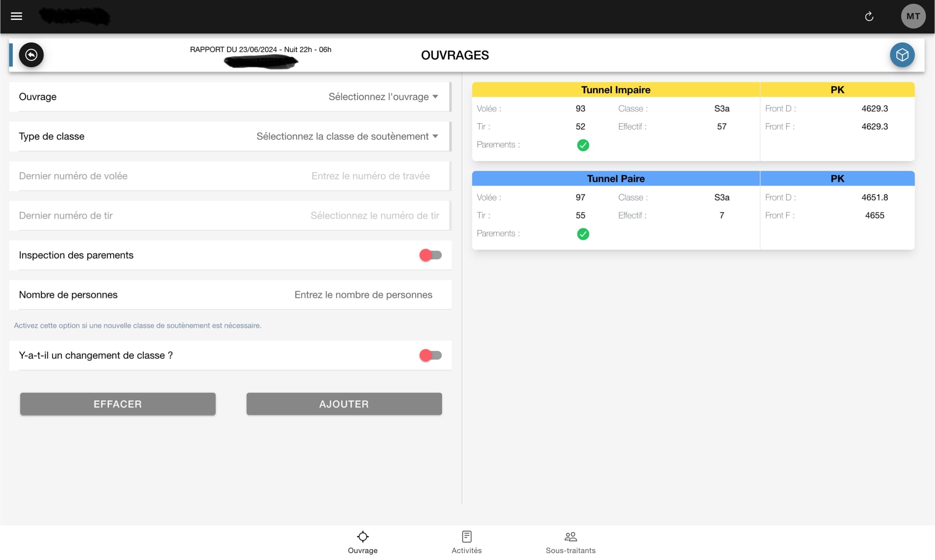Click Tunnel Paire parements green checkmark
Screen dimensions: 935x560
pyautogui.click(x=583, y=234)
